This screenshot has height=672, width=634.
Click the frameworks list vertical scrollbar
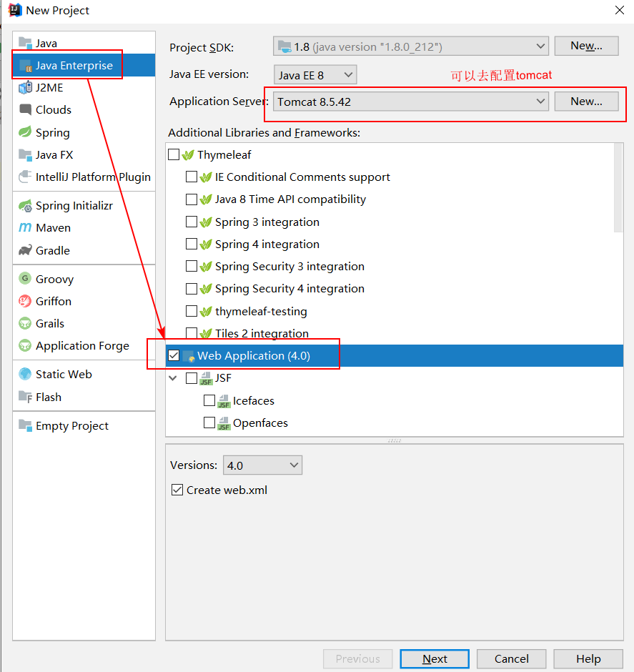pyautogui.click(x=618, y=188)
